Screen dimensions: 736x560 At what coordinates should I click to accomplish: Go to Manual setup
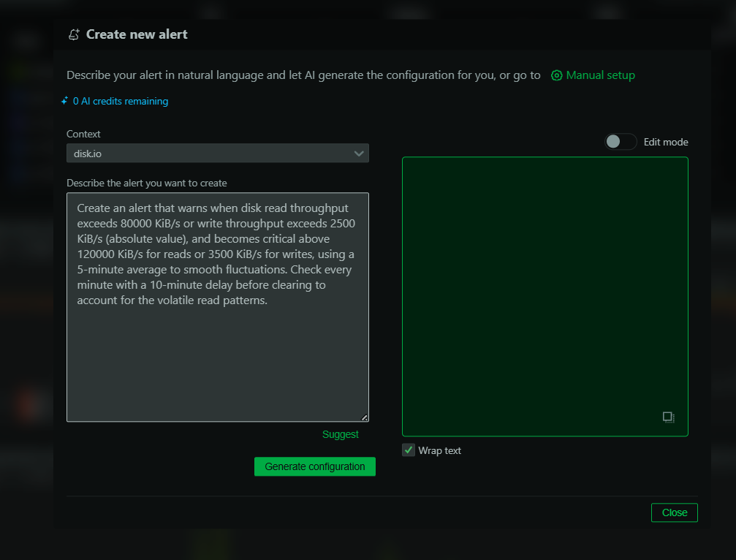pyautogui.click(x=600, y=75)
